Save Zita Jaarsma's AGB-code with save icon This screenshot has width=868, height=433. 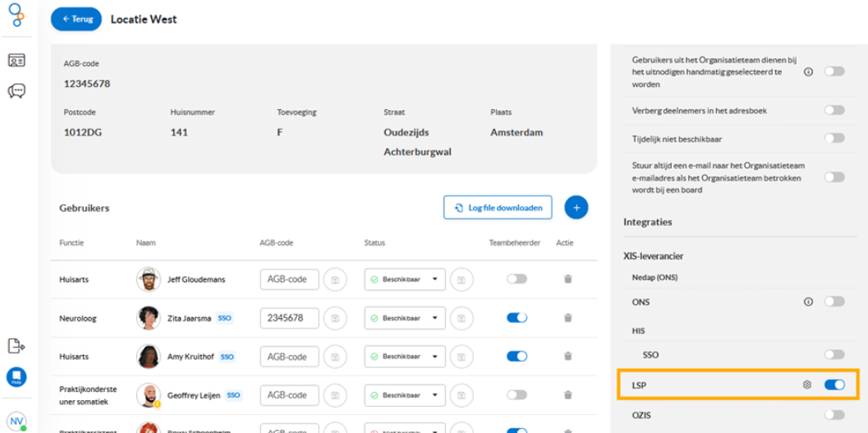(x=335, y=319)
